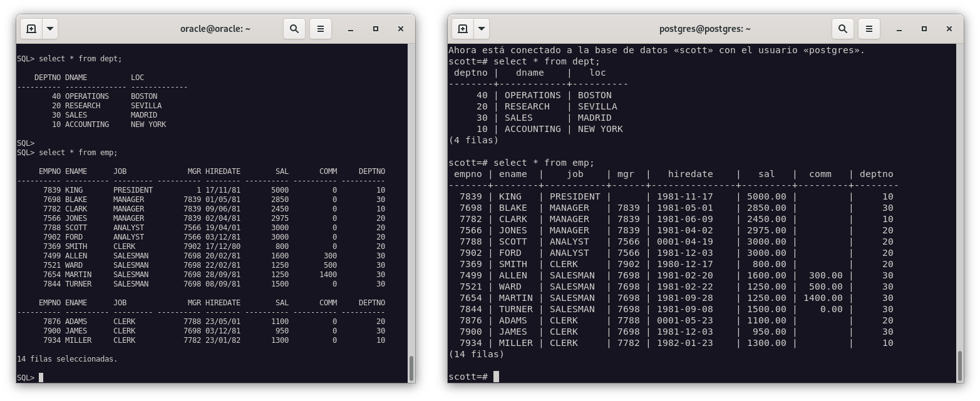Click the oracle terminal scrollbar thumb
This screenshot has height=401, width=980.
click(411, 368)
